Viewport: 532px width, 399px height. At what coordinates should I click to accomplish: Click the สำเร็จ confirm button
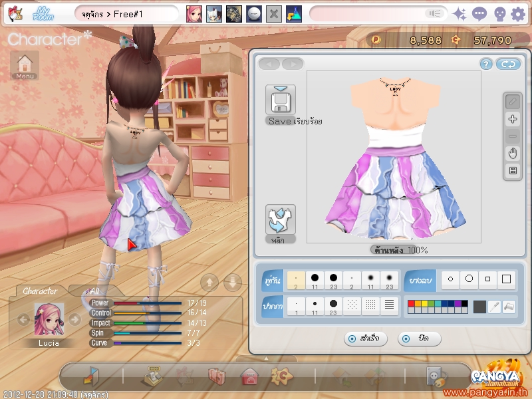click(365, 338)
